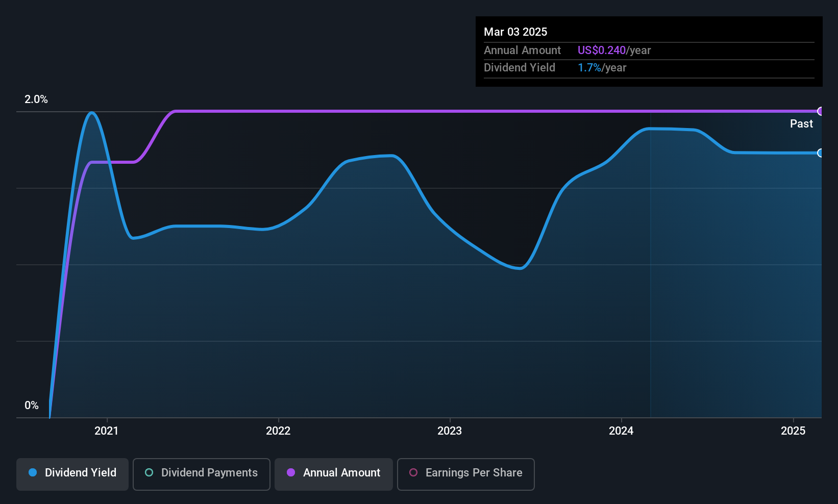The height and width of the screenshot is (504, 838).
Task: Select the blue endpoint marker on Dividend Yield line
Action: [820, 153]
